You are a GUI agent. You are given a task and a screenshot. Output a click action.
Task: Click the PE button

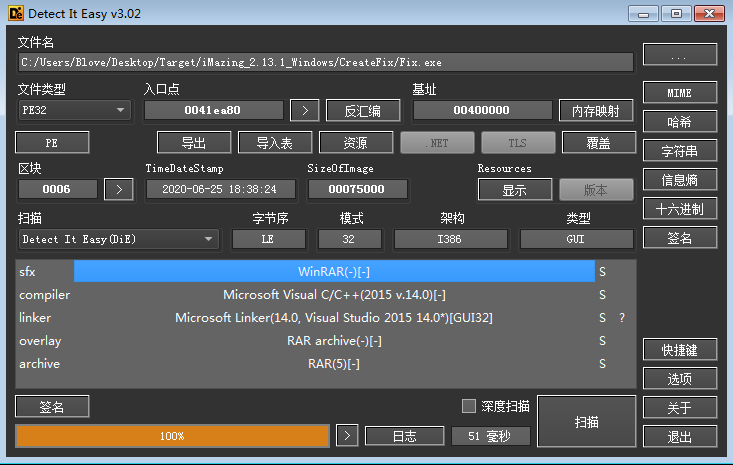pos(52,143)
